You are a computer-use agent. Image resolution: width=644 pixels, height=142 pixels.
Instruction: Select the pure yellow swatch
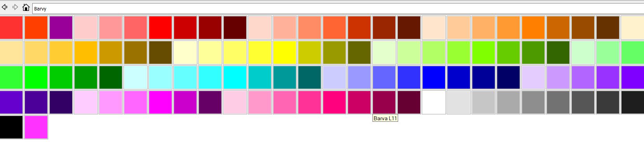pos(285,53)
